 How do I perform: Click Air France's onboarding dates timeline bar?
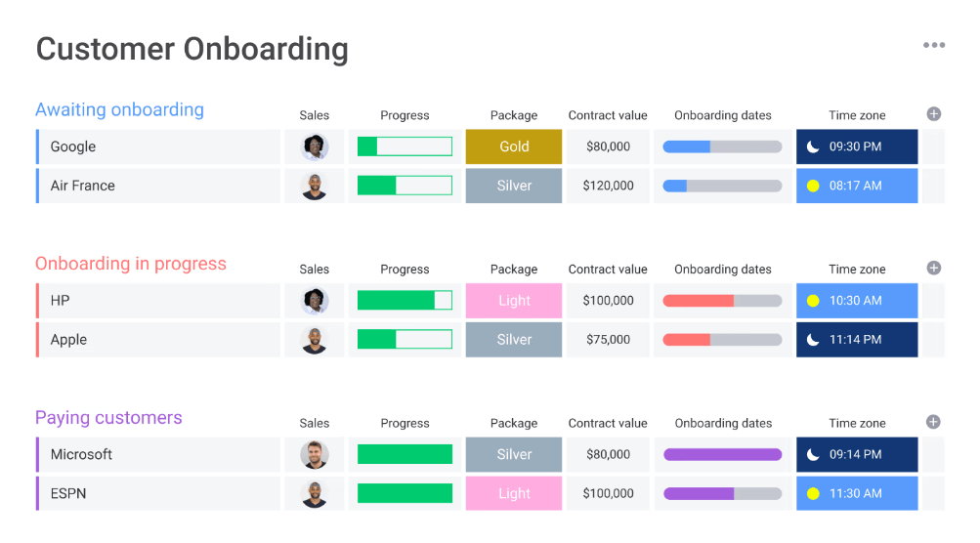tap(723, 186)
